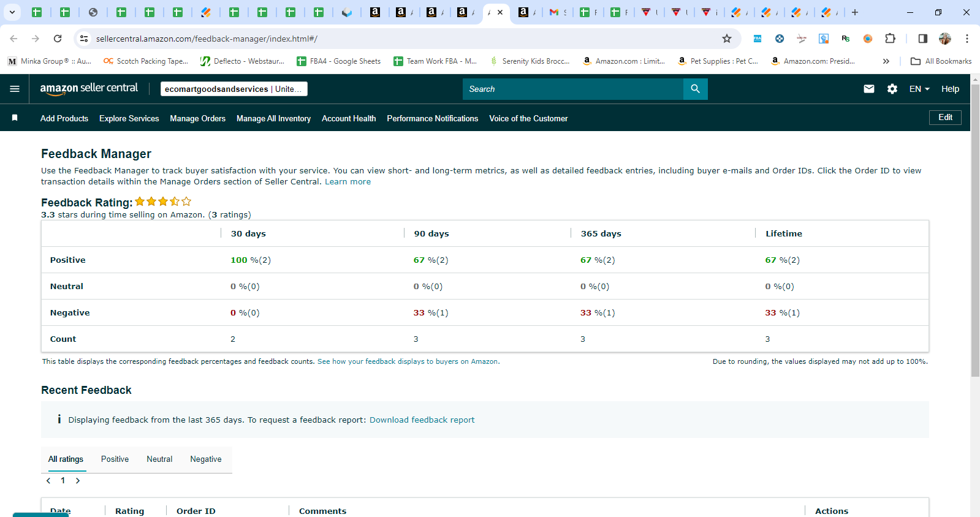Viewport: 980px width, 517px height.
Task: Bookmark this page with the star icon
Action: pos(727,39)
